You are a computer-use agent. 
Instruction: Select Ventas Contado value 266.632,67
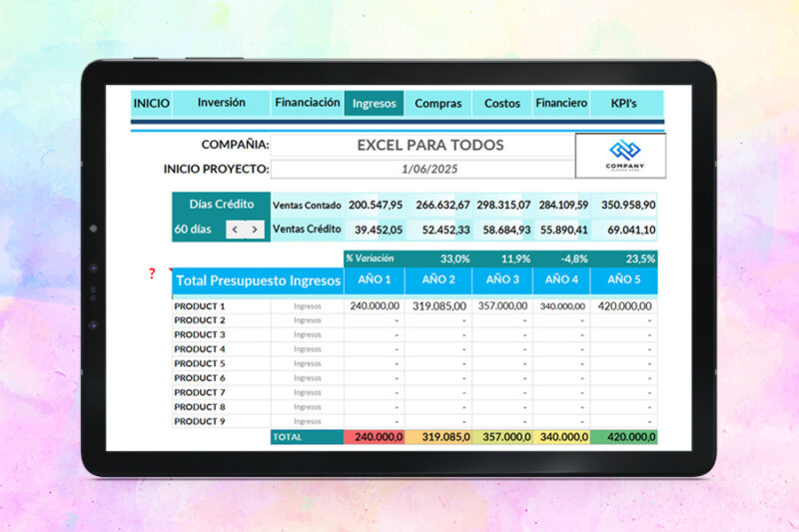click(438, 206)
